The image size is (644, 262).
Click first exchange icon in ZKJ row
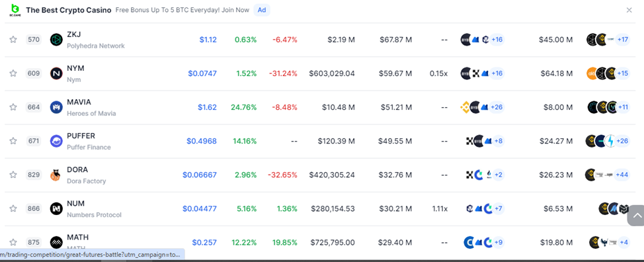[465, 40]
